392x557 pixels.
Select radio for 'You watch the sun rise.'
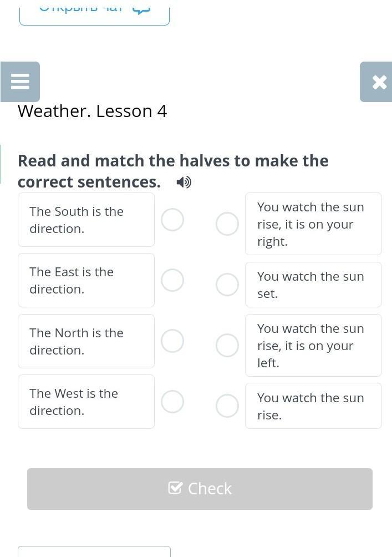coord(227,406)
